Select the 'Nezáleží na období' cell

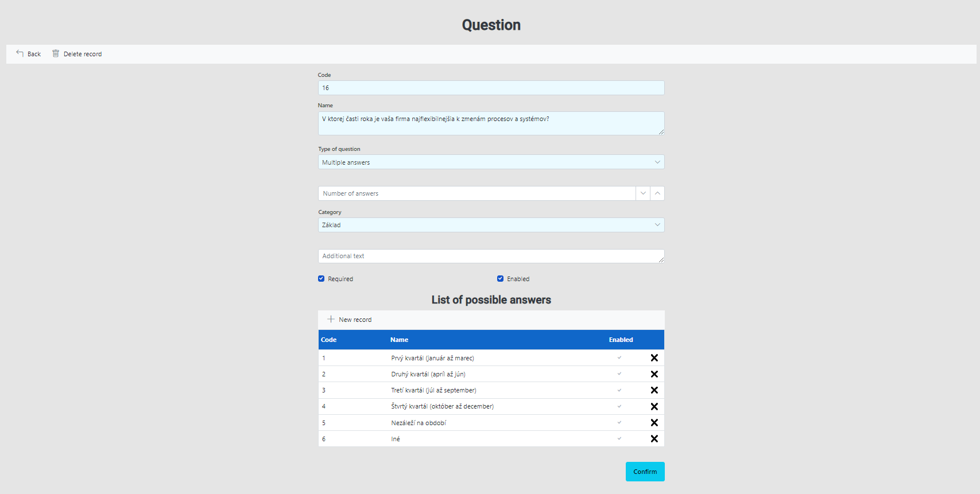(419, 423)
